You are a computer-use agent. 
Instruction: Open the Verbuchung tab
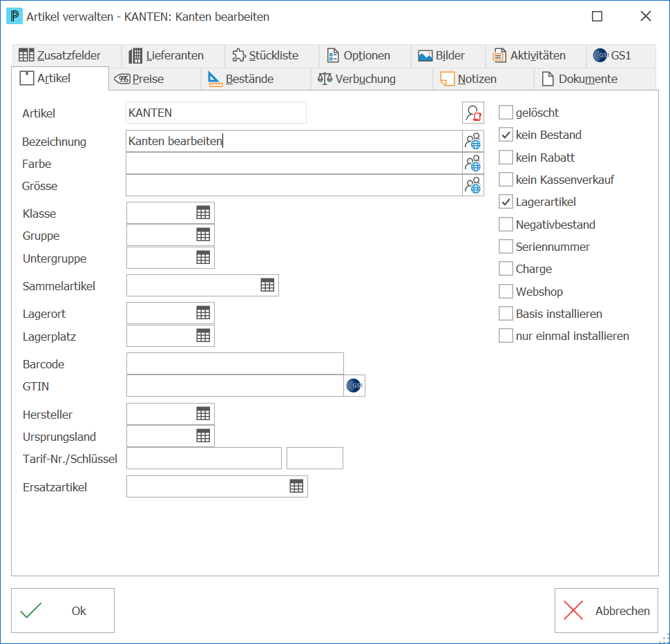372,79
